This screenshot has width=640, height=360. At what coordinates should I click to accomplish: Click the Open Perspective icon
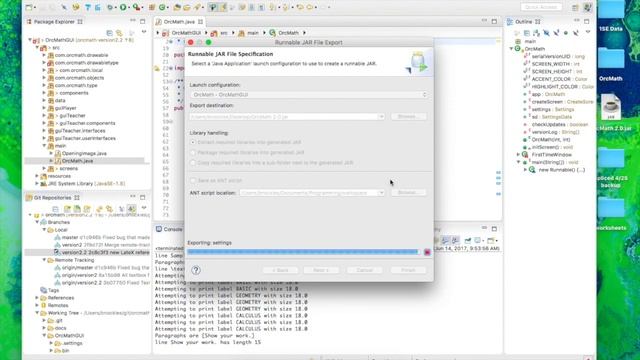(575, 7)
